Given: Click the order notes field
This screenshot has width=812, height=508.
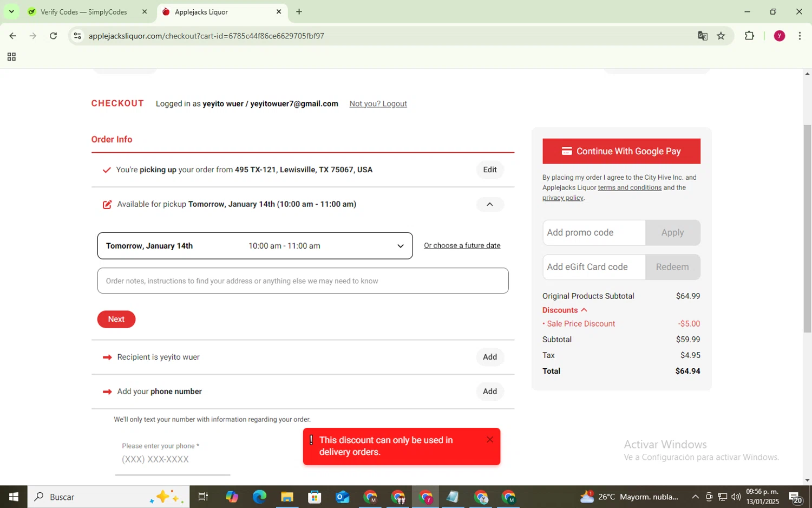Looking at the screenshot, I should click(303, 281).
